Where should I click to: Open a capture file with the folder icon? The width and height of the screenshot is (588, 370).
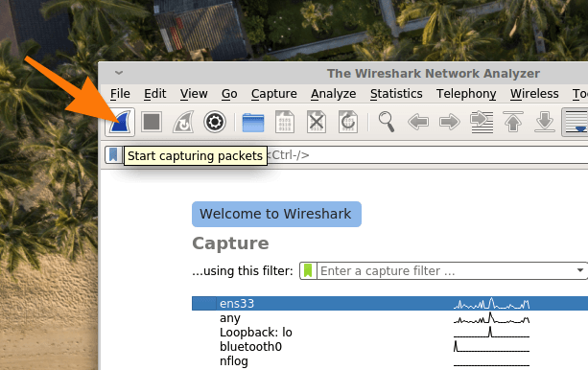(x=253, y=122)
